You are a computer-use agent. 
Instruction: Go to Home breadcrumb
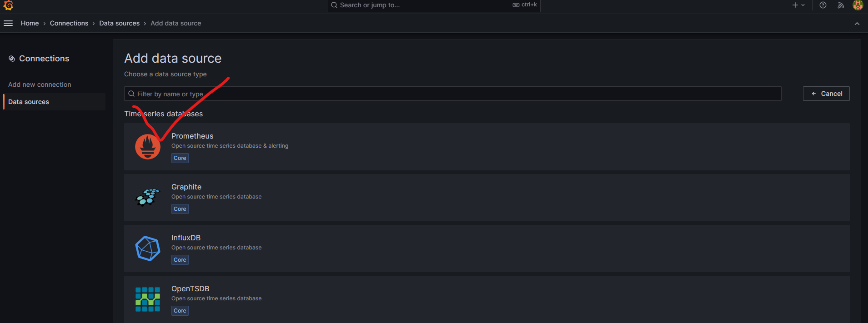click(x=30, y=23)
